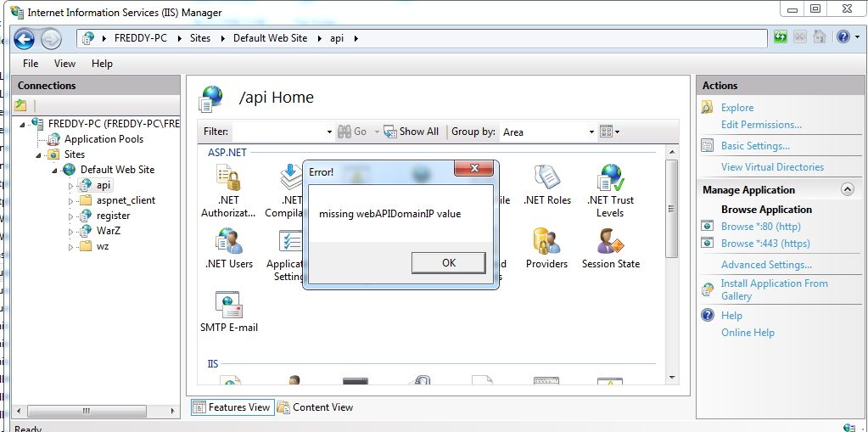Click the Forward navigation arrow
This screenshot has width=868, height=432.
point(51,39)
